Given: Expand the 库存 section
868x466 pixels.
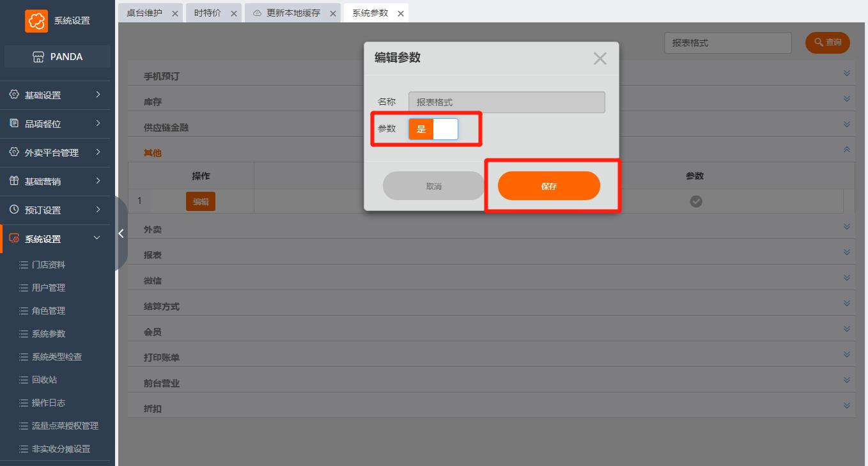Looking at the screenshot, I should [x=847, y=99].
